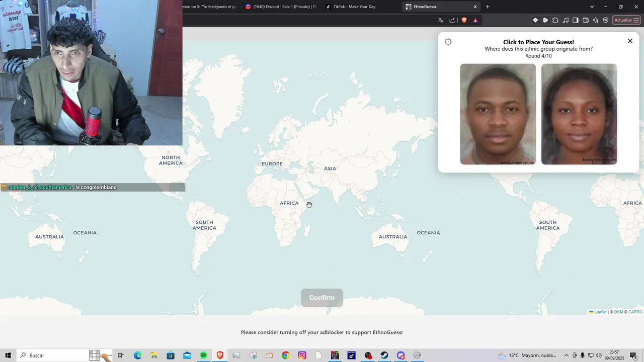
Task: Click the Brave browser taskbar icon
Action: (x=220, y=355)
